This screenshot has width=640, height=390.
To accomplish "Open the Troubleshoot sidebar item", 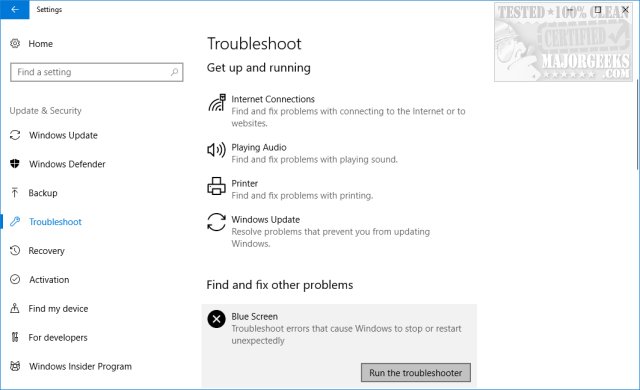I will tap(55, 222).
